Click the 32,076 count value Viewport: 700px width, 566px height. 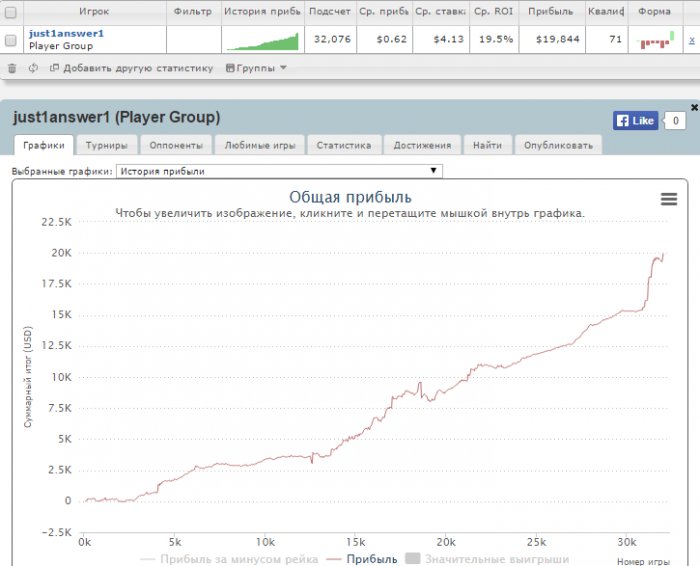click(x=332, y=40)
